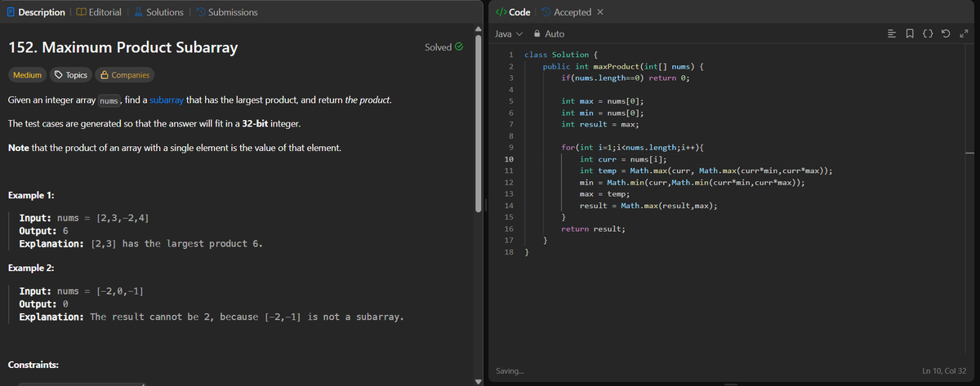
Task: Open the Java language dropdown
Action: point(508,34)
